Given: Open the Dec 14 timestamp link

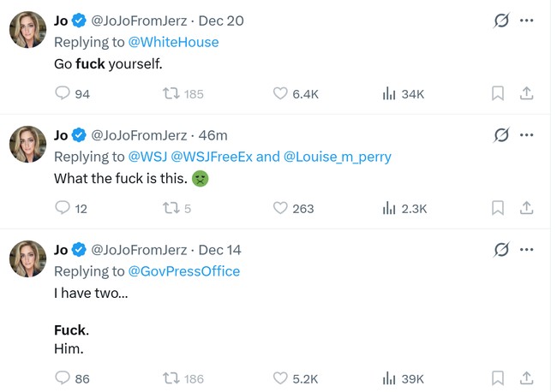Looking at the screenshot, I should tap(219, 250).
